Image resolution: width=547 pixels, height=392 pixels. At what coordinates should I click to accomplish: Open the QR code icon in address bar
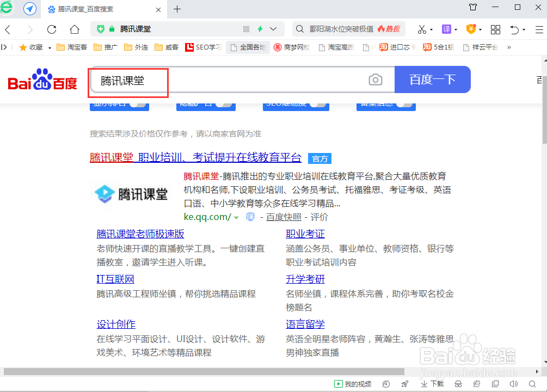point(247,29)
